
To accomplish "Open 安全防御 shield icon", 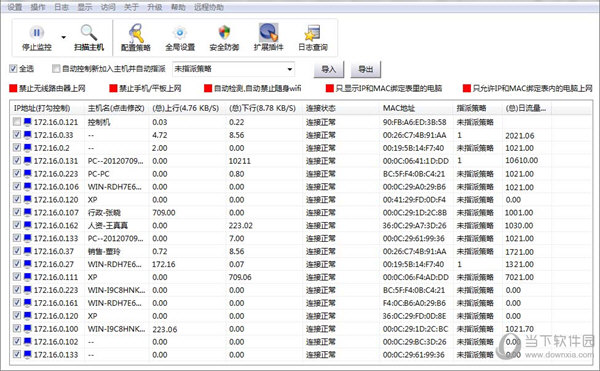I will [x=224, y=33].
